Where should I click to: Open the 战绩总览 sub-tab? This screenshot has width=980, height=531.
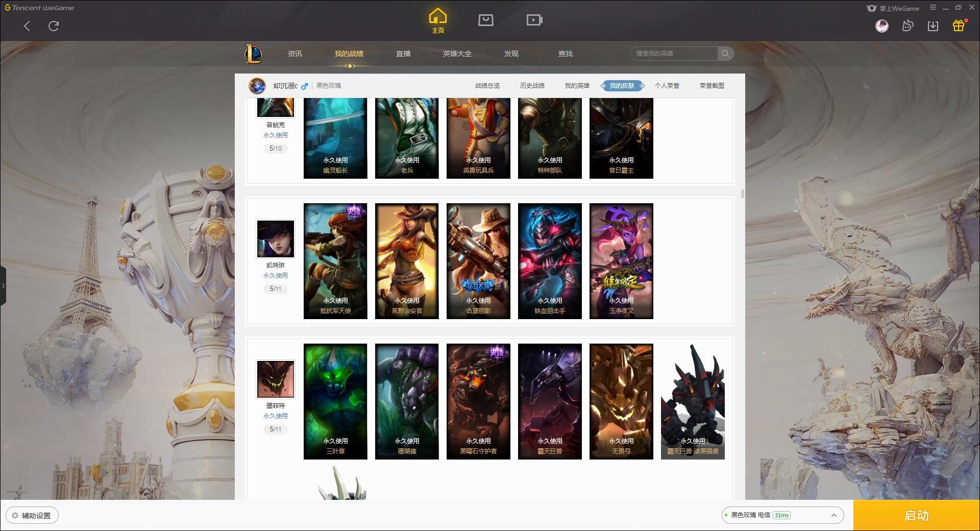[487, 86]
